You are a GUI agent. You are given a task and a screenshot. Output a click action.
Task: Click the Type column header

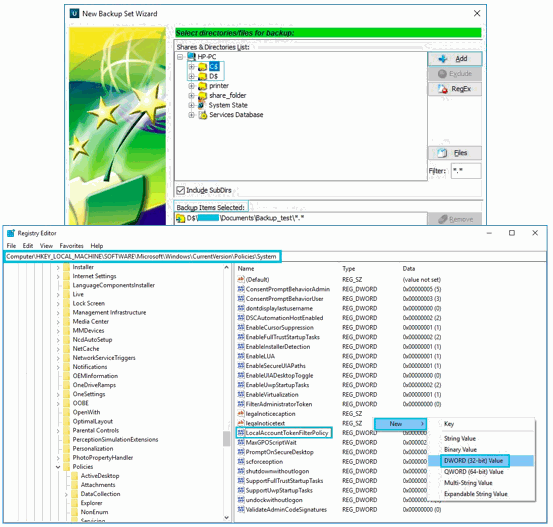[349, 268]
